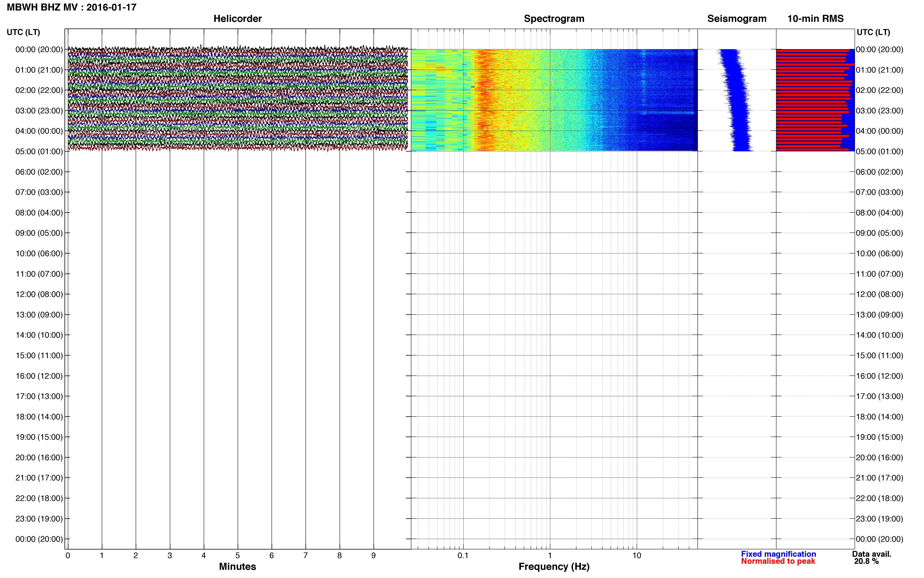Click the helicorder minute tick label 3
Screen dimensions: 924x578
click(x=170, y=556)
